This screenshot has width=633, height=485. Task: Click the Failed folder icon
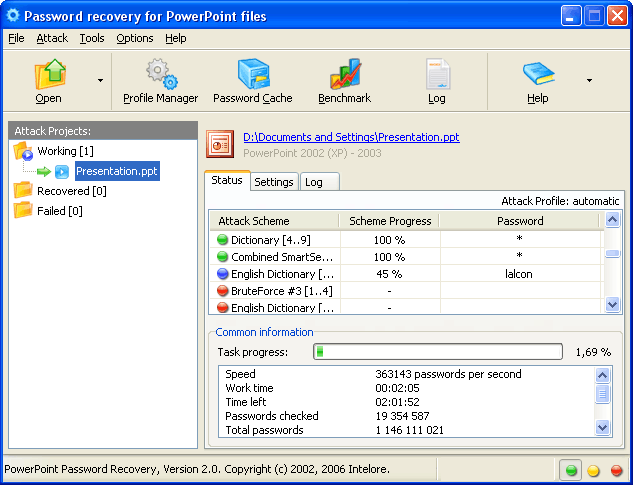point(23,210)
